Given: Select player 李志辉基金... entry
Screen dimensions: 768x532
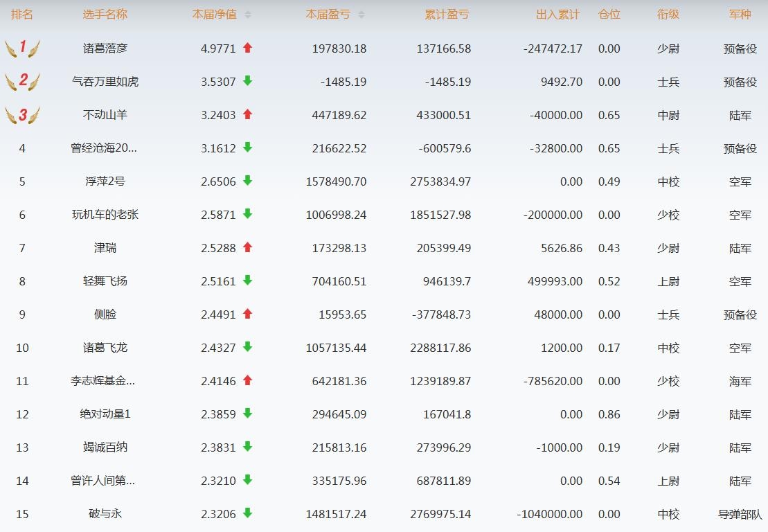Looking at the screenshot, I should point(103,381).
